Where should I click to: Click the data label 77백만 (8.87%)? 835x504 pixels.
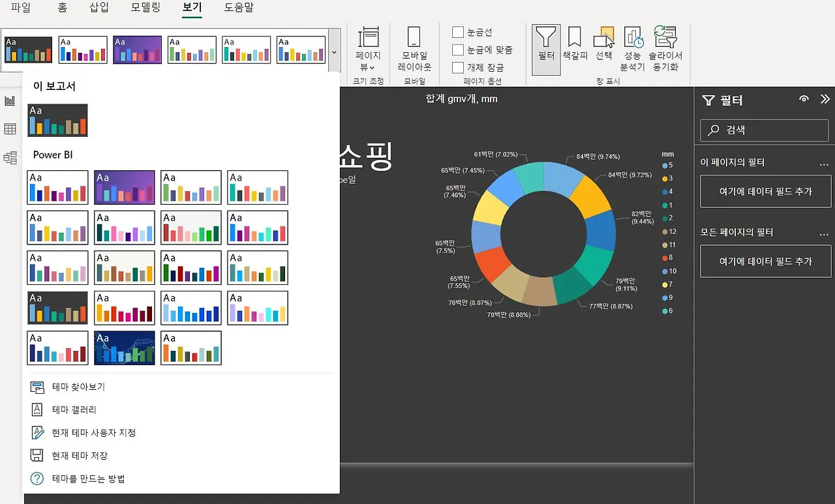coord(611,306)
